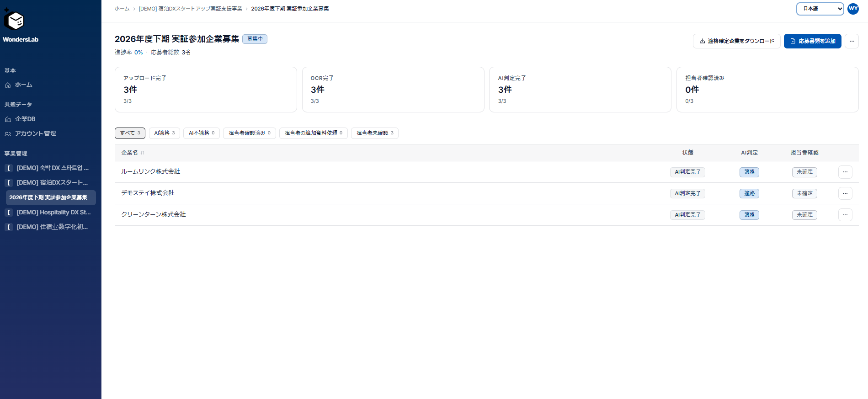Click the アカウント管理 people icon
This screenshot has width=868, height=399.
pyautogui.click(x=8, y=134)
